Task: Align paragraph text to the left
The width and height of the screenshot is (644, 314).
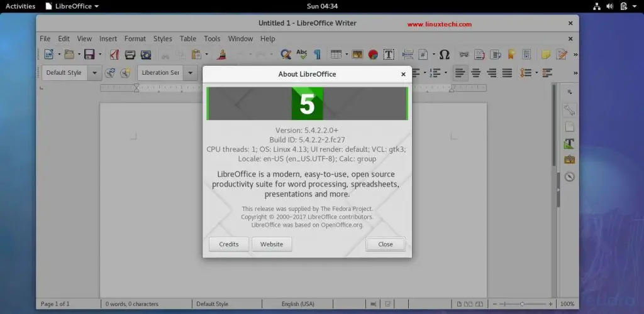Action: coord(460,73)
